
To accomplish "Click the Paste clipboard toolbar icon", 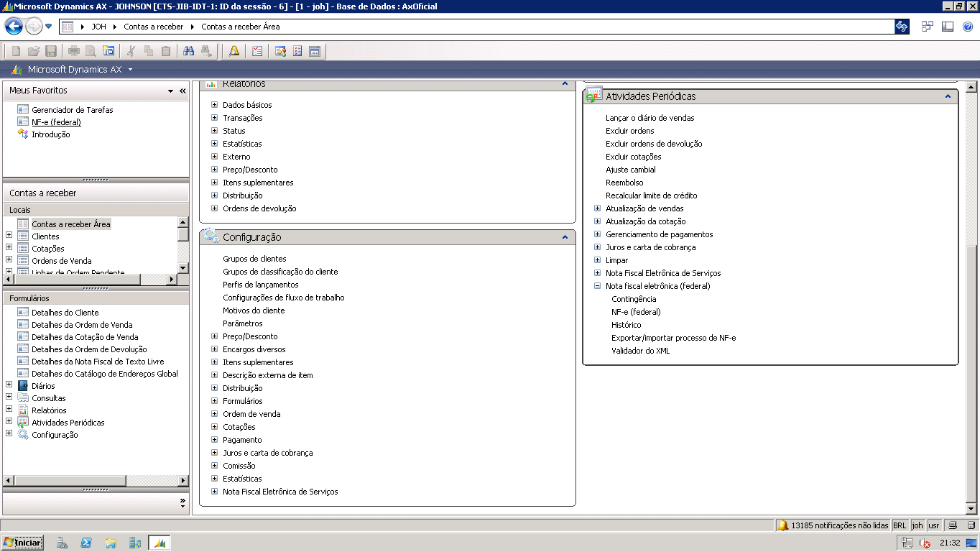I will [x=166, y=51].
